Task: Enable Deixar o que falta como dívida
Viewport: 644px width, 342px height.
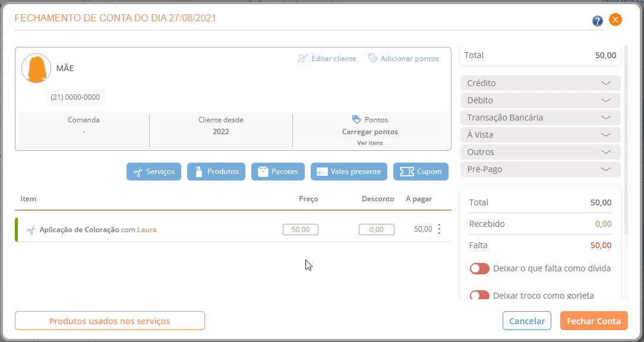Action: (479, 268)
